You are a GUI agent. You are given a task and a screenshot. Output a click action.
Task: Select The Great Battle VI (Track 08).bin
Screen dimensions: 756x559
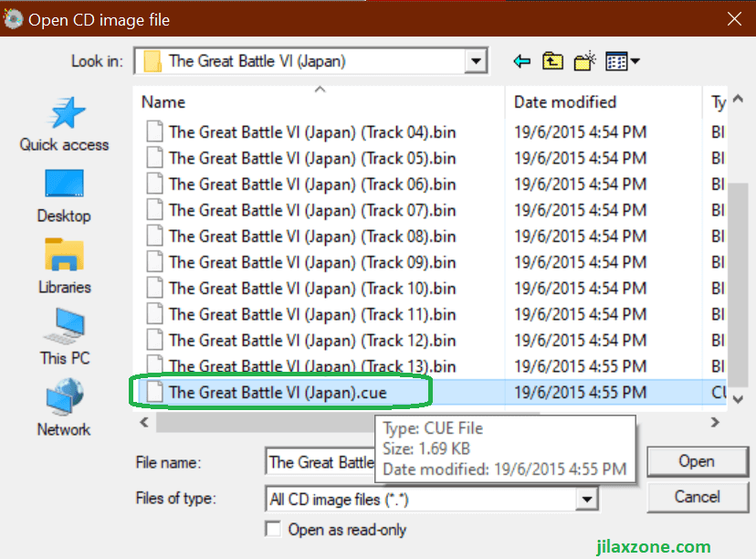pos(312,236)
